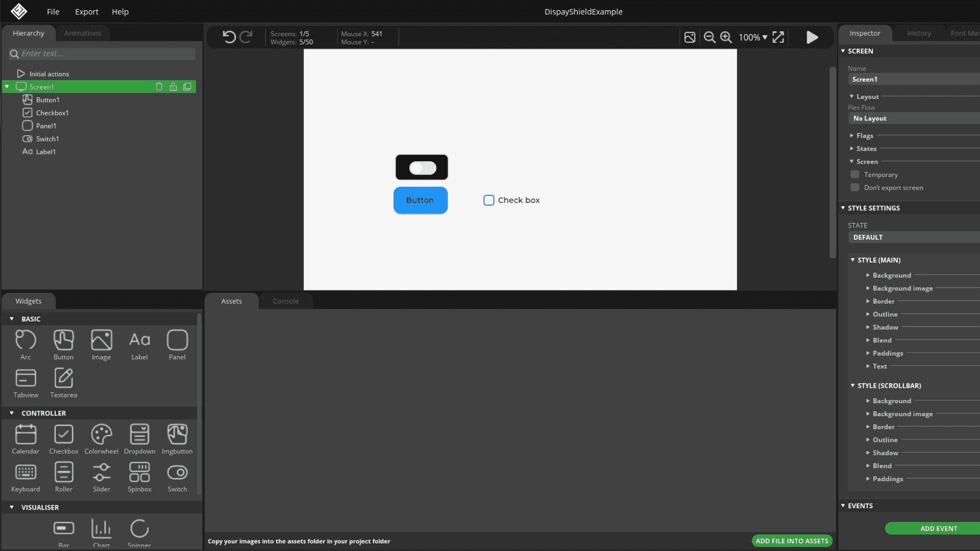This screenshot has height=551, width=980.
Task: Click the zoom out magnifier icon
Action: coord(709,37)
